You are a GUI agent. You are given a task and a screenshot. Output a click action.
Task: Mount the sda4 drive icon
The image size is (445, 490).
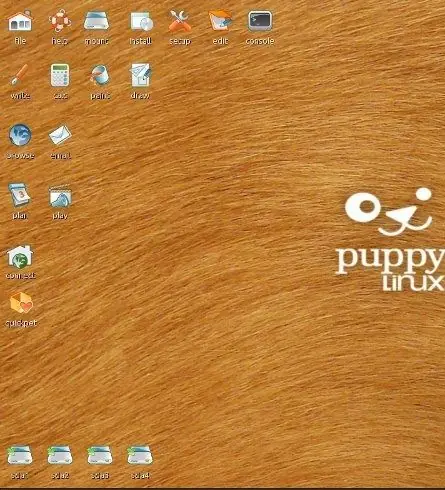point(140,455)
